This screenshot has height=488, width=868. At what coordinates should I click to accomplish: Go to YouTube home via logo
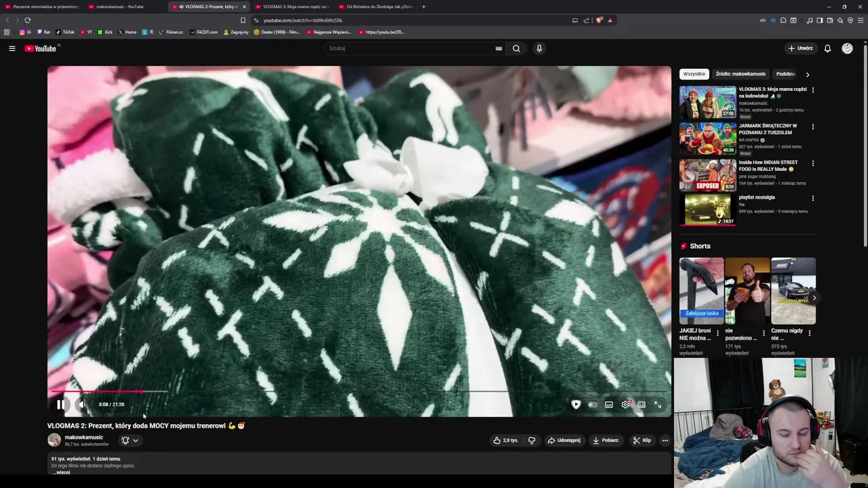[42, 48]
